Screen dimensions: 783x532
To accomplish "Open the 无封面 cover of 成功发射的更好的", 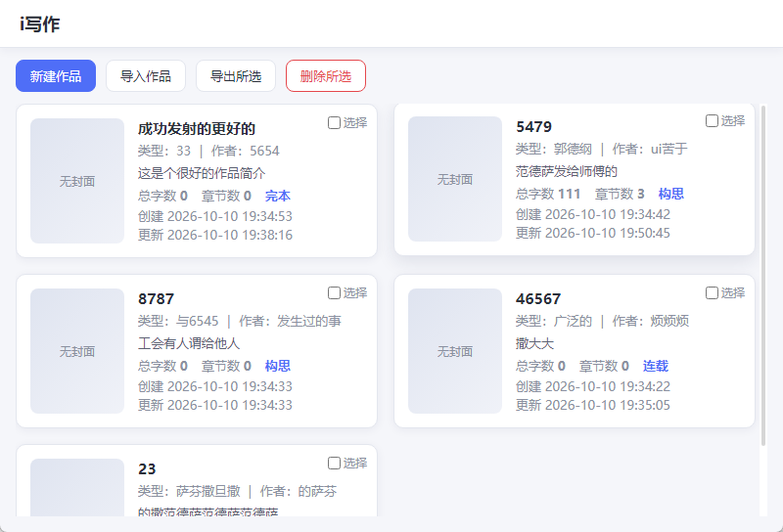I will 77,181.
